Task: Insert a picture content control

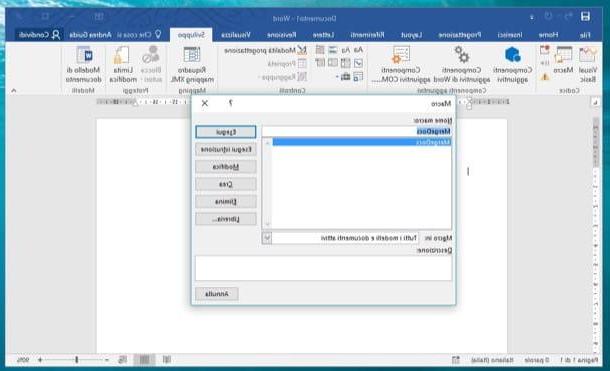Action: coord(333,50)
